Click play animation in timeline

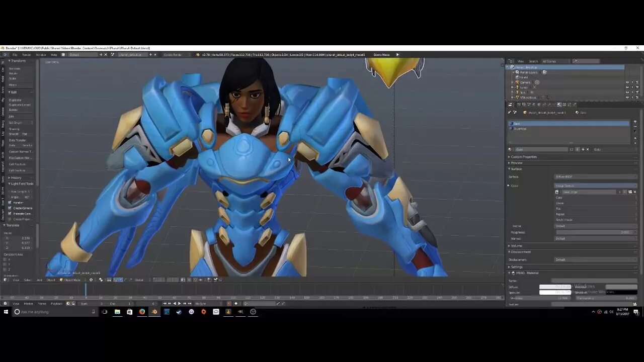180,304
